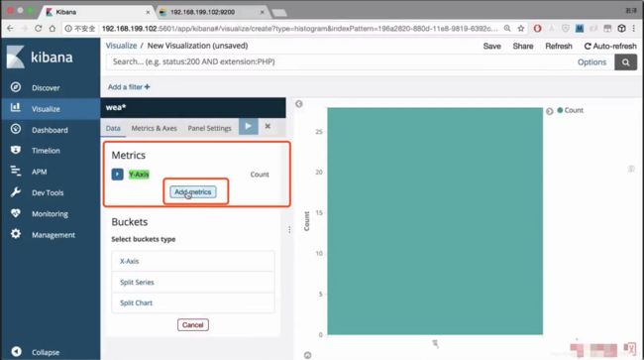This screenshot has height=360, width=644.
Task: Open Monitoring heartbeat icon
Action: pyautogui.click(x=16, y=213)
